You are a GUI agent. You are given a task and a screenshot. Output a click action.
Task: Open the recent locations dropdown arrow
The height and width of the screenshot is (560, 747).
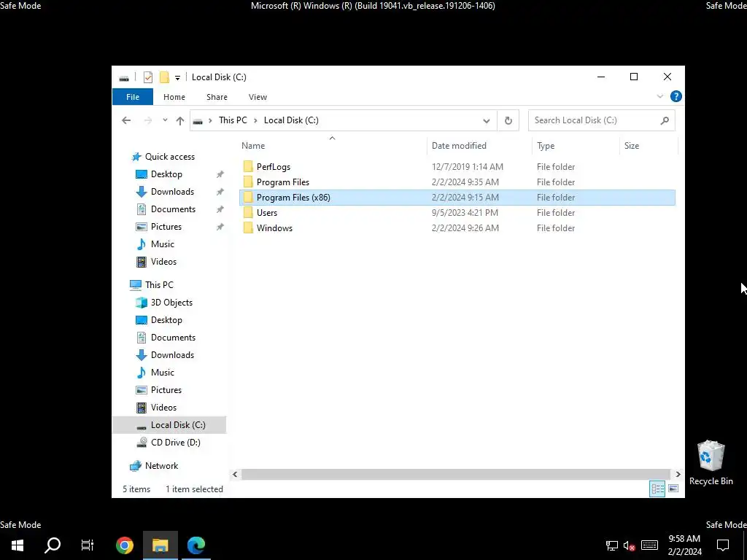[165, 120]
